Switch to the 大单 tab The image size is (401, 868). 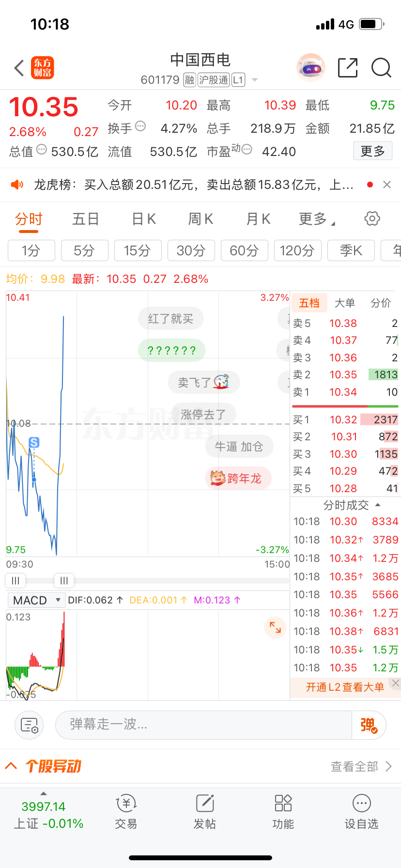(345, 303)
